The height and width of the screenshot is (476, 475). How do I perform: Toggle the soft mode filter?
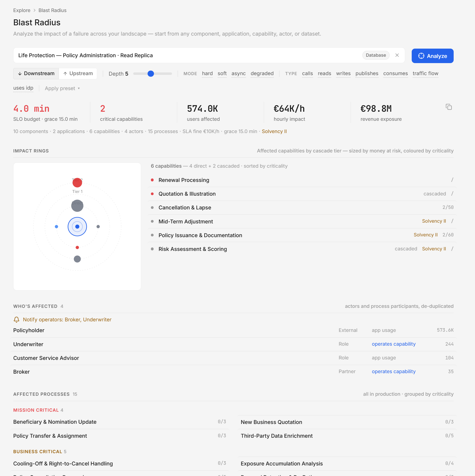[222, 73]
